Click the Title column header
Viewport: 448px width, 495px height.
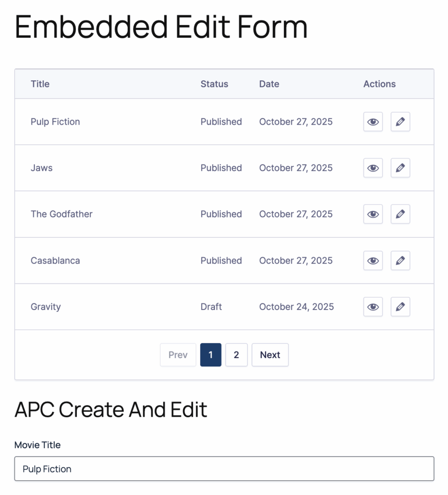(40, 84)
